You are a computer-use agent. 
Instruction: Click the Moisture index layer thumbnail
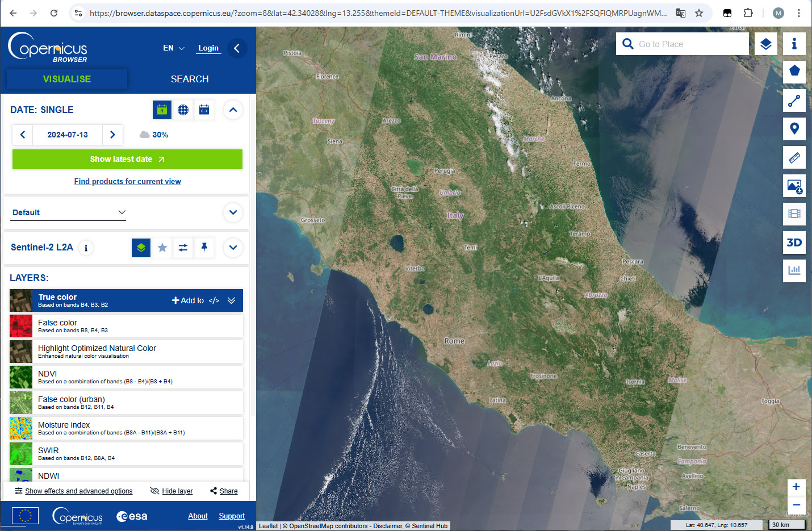(21, 428)
